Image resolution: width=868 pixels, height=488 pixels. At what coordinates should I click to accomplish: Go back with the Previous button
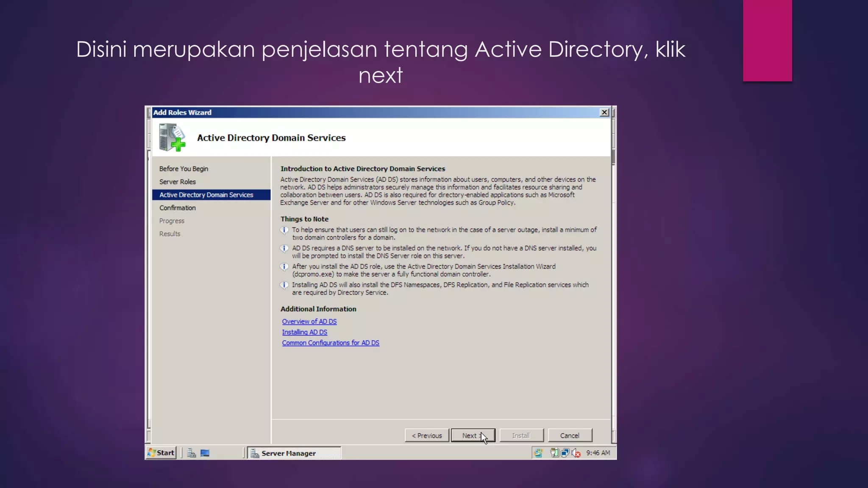pyautogui.click(x=427, y=435)
